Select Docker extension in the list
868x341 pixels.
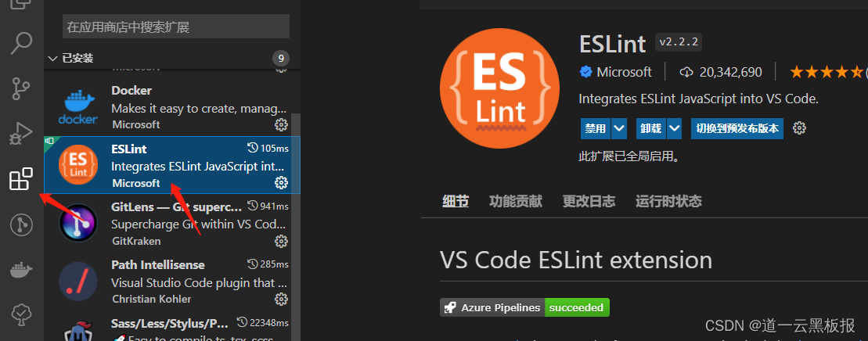[x=171, y=107]
